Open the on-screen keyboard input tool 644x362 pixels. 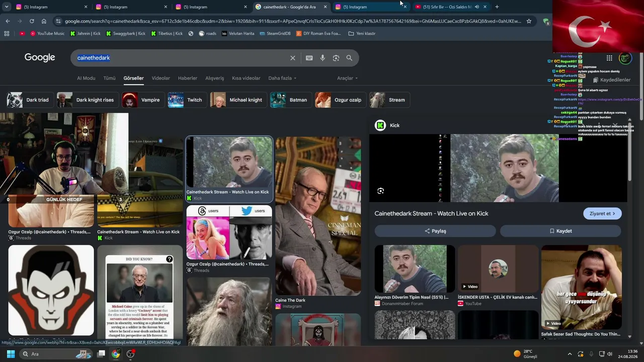pos(309,58)
